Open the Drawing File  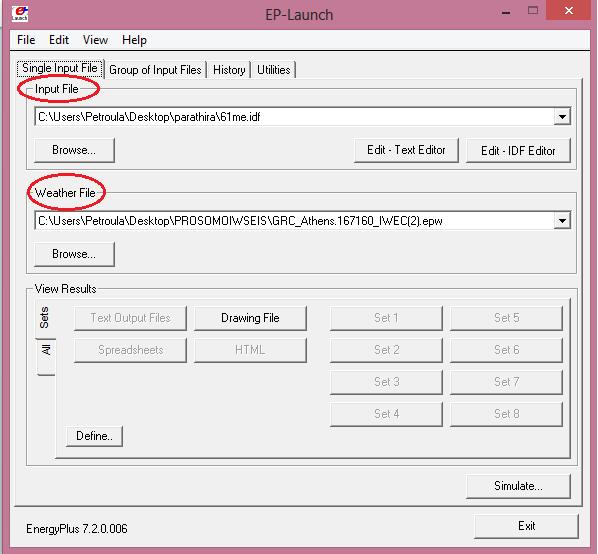click(250, 318)
